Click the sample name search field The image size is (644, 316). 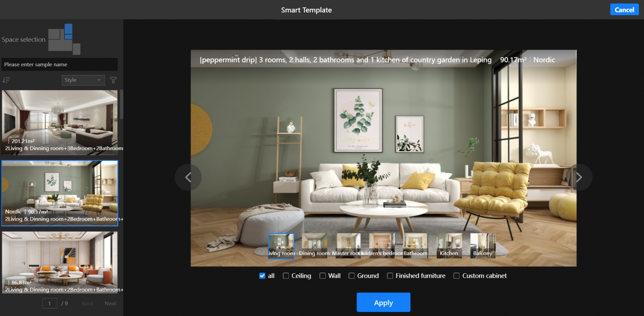point(59,65)
